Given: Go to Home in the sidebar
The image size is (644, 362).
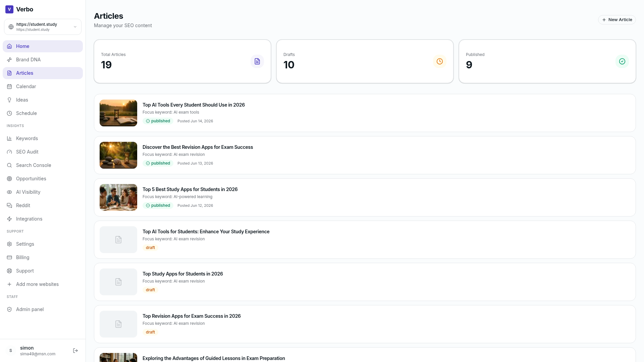Looking at the screenshot, I should pyautogui.click(x=43, y=46).
